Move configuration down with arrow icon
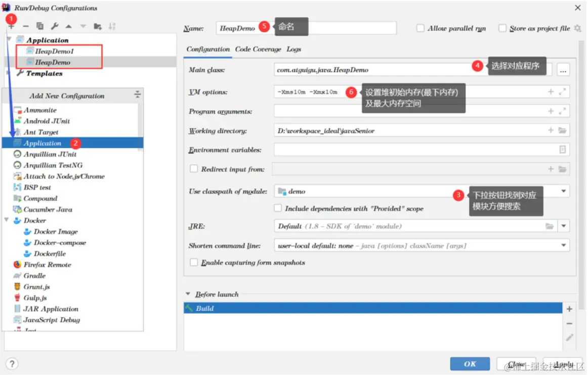 pyautogui.click(x=83, y=26)
